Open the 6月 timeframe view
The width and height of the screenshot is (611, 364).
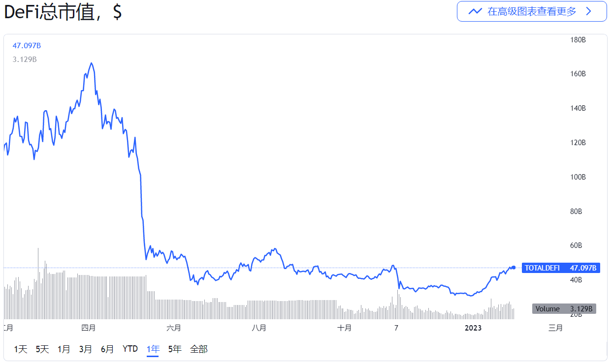coord(107,349)
